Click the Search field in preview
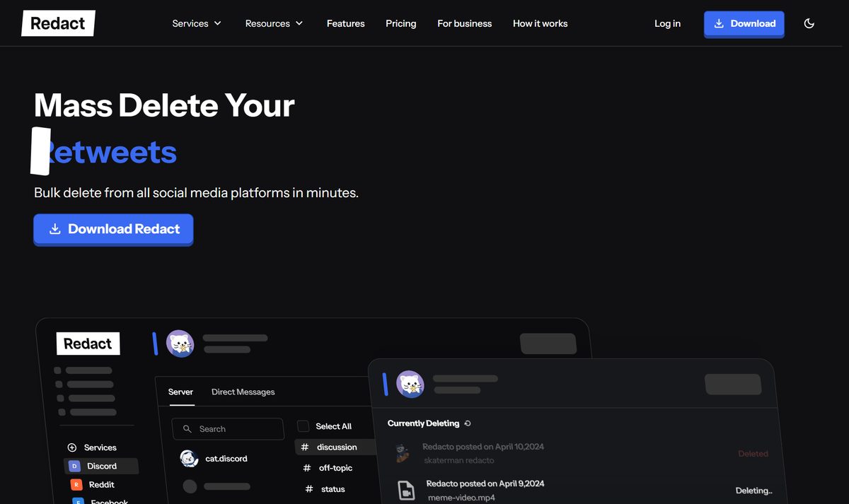 tap(228, 428)
